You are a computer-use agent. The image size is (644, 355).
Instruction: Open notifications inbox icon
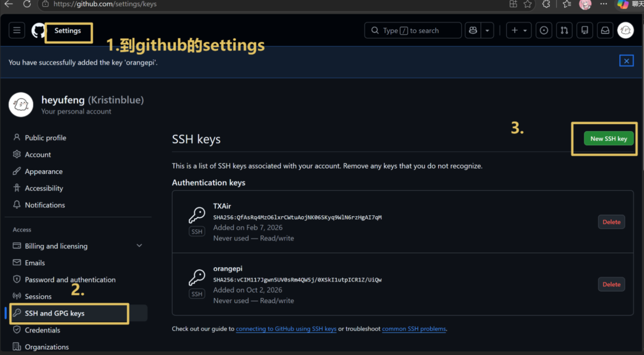pos(605,31)
